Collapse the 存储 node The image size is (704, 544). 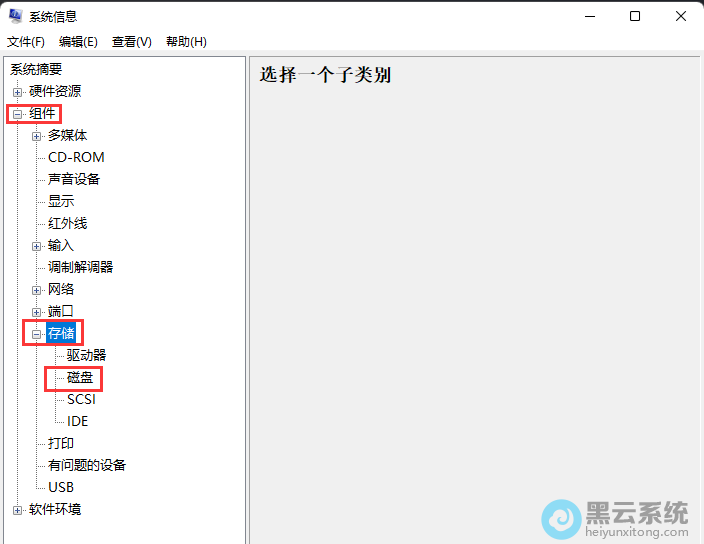pos(37,334)
